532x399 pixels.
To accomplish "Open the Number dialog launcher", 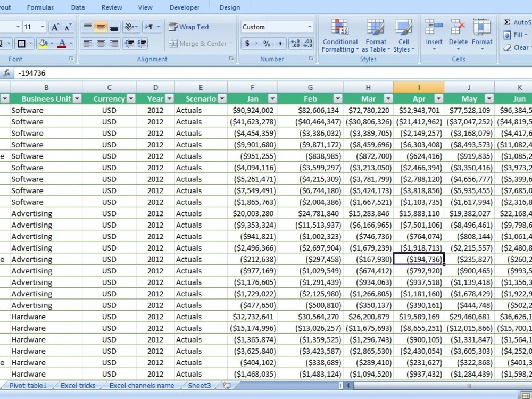I will click(311, 59).
